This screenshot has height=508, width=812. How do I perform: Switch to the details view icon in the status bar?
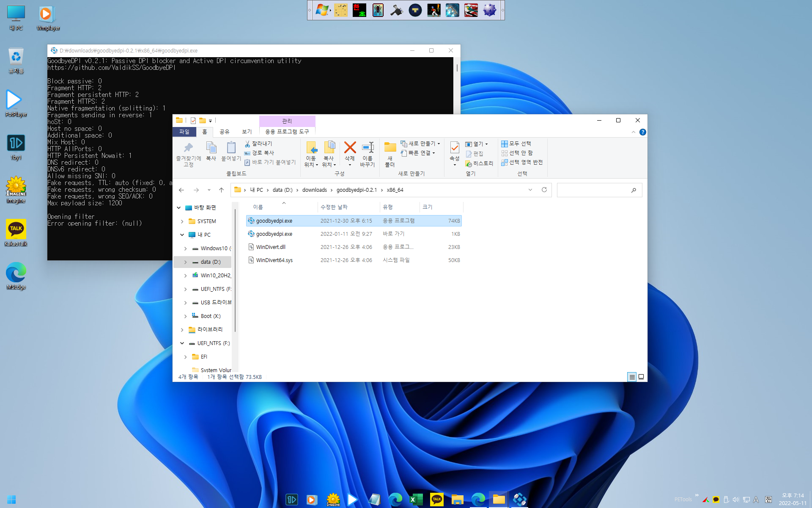click(632, 377)
